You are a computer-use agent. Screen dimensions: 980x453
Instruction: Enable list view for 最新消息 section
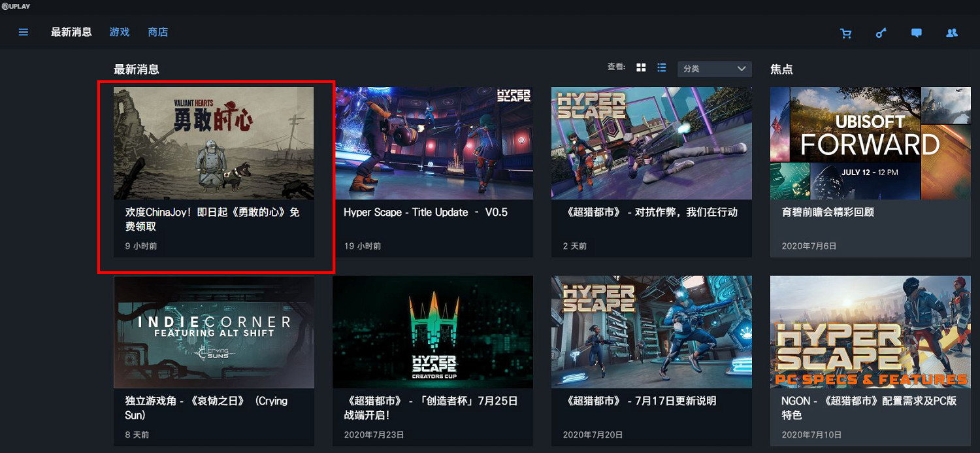(661, 67)
